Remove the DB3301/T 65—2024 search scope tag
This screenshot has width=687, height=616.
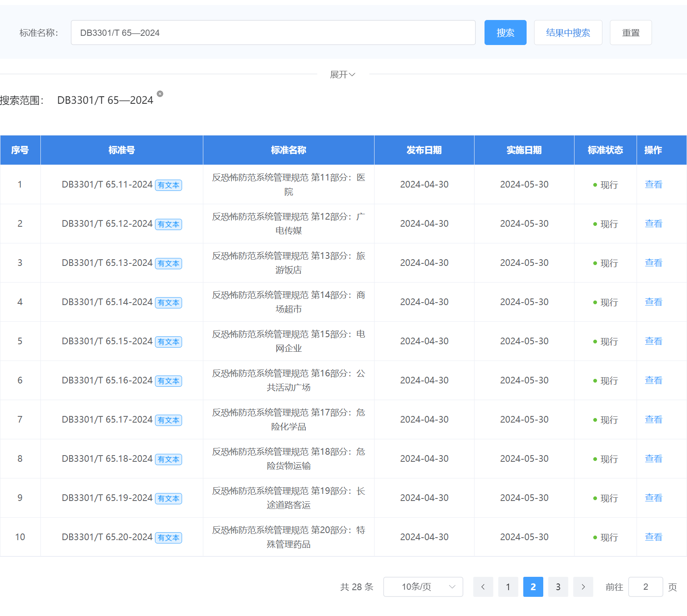[160, 94]
